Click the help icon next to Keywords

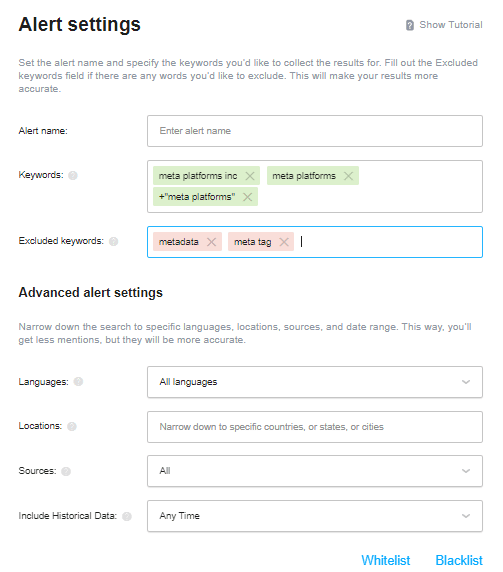73,175
